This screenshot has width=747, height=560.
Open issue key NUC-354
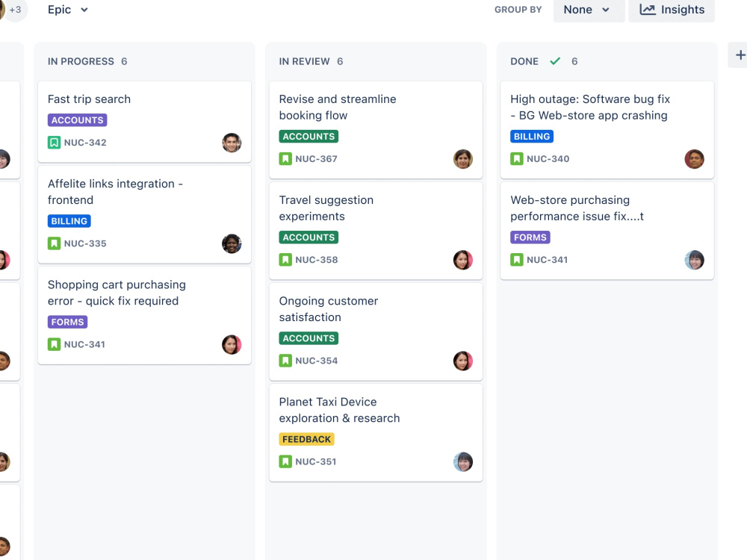(x=316, y=361)
